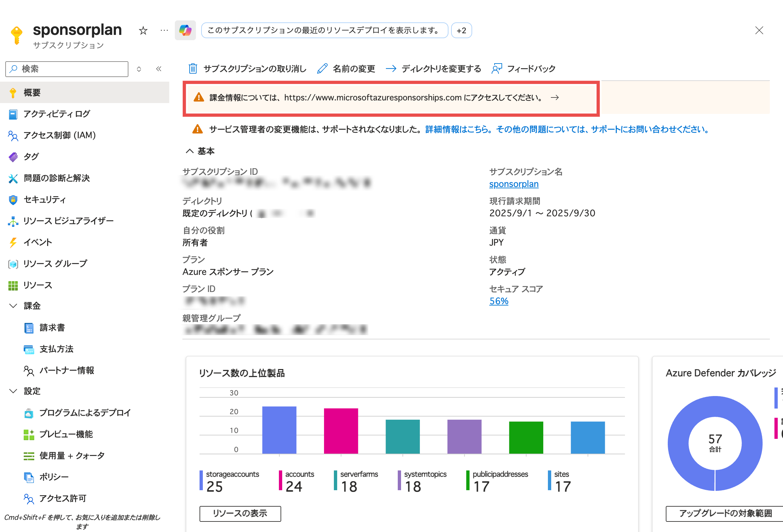This screenshot has width=783, height=532.
Task: Toggle the subscription favorite star
Action: tap(143, 30)
